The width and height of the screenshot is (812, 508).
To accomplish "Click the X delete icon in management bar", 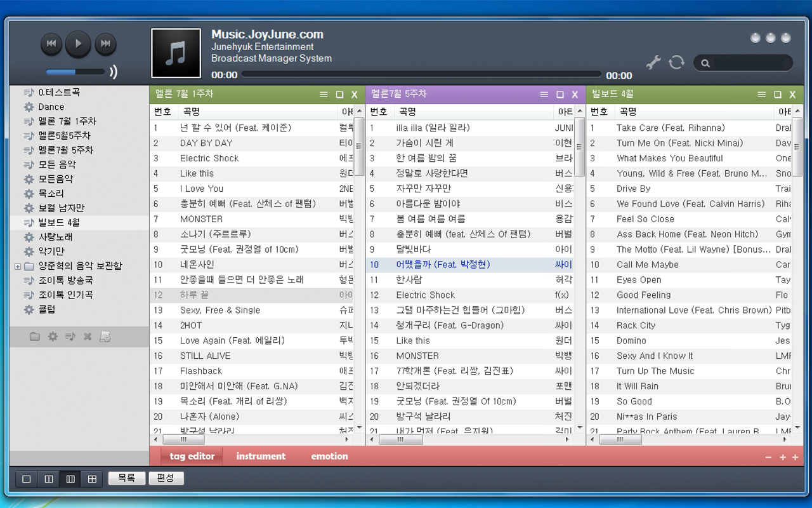I will (88, 337).
